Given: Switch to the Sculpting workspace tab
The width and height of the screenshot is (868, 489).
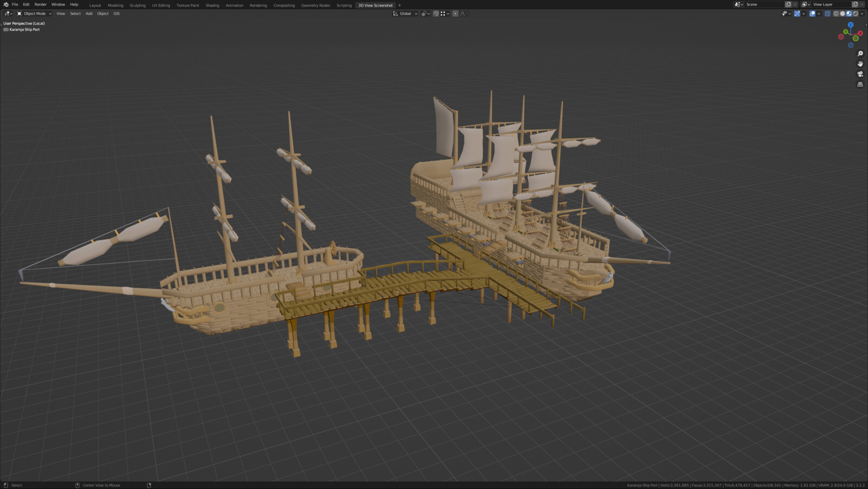Looking at the screenshot, I should (x=138, y=5).
